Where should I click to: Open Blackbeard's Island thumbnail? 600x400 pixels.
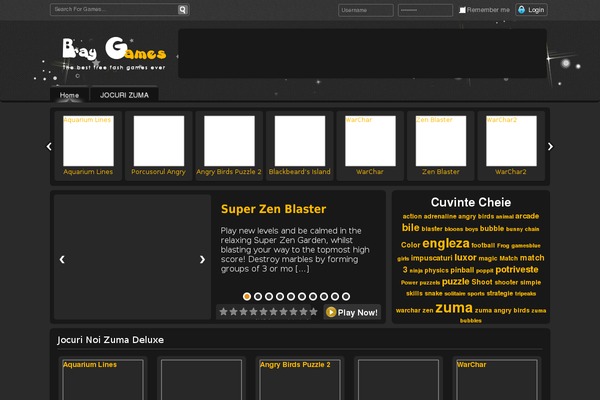300,141
